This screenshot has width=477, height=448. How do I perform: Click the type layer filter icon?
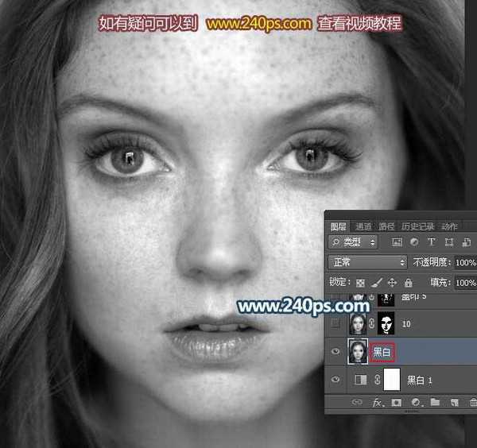[431, 242]
